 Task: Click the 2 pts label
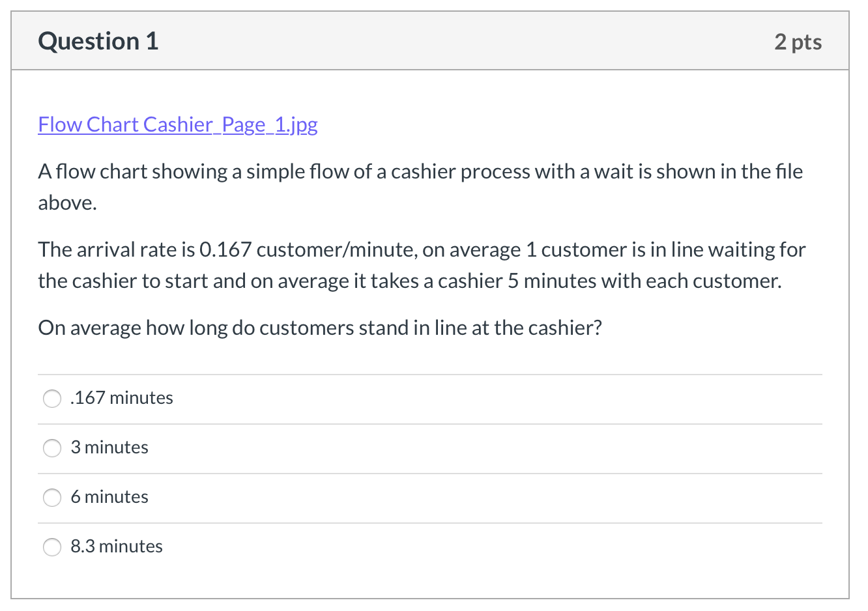coord(798,41)
